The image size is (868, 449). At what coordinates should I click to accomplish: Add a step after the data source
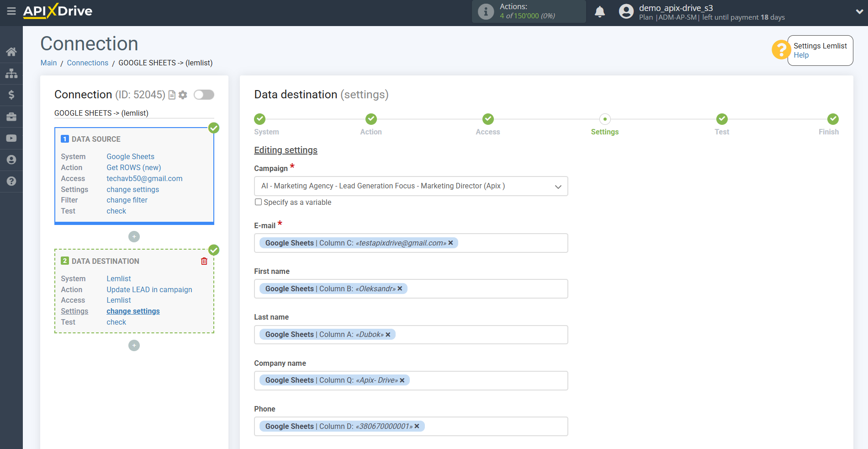click(134, 236)
